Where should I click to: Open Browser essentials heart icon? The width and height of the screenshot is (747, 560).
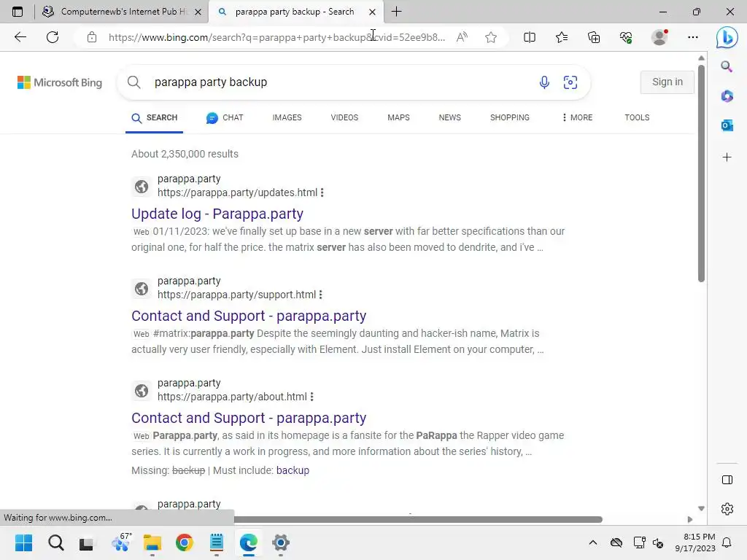tap(626, 37)
